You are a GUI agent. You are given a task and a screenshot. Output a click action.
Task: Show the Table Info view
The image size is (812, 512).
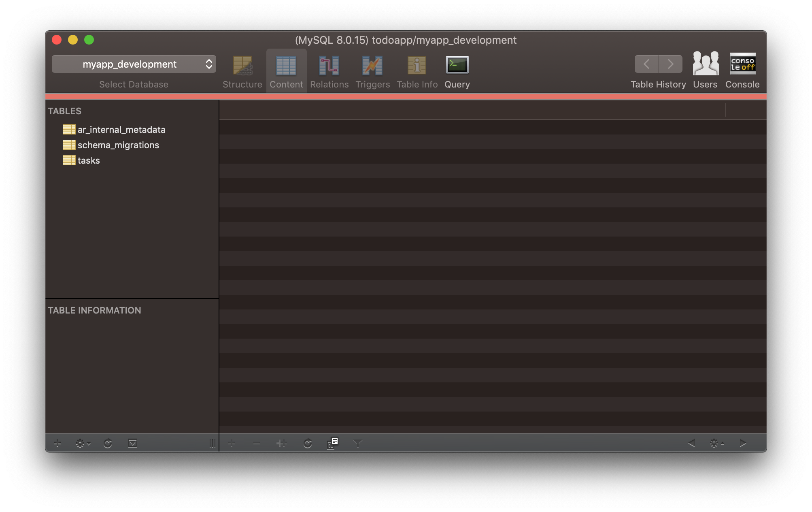417,71
